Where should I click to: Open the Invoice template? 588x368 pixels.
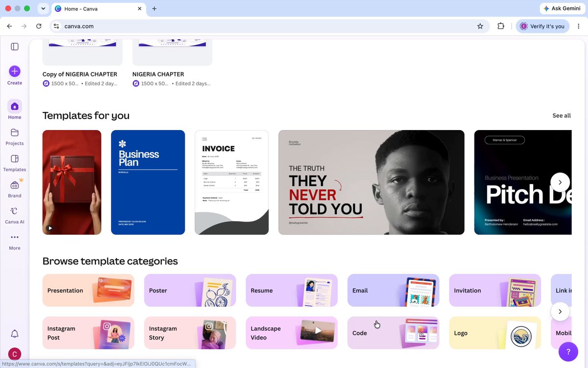click(x=232, y=182)
